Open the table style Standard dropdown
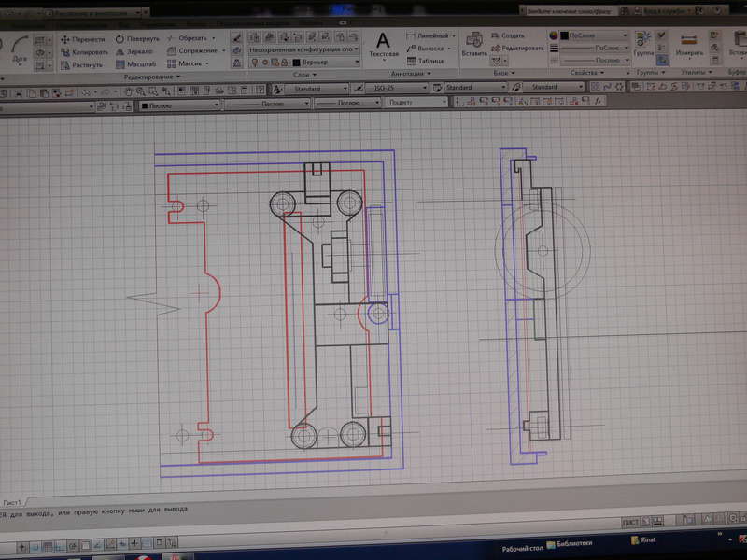 pos(475,88)
